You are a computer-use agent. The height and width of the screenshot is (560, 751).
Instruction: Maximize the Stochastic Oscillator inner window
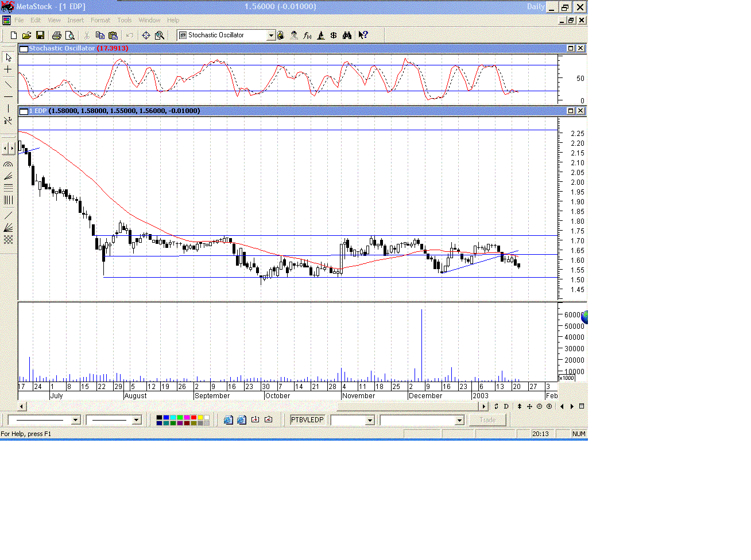point(571,48)
